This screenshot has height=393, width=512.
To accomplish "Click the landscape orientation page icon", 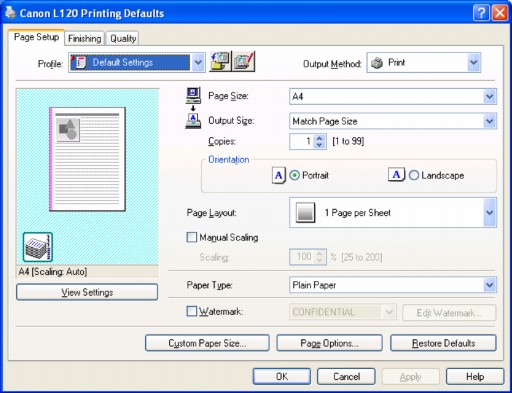I will [x=396, y=175].
